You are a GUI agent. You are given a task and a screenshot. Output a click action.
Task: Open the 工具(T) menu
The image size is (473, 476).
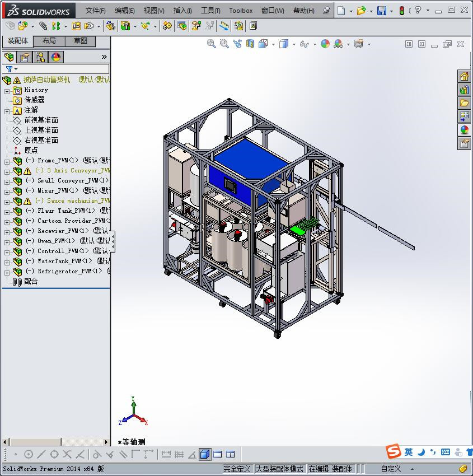tap(210, 11)
